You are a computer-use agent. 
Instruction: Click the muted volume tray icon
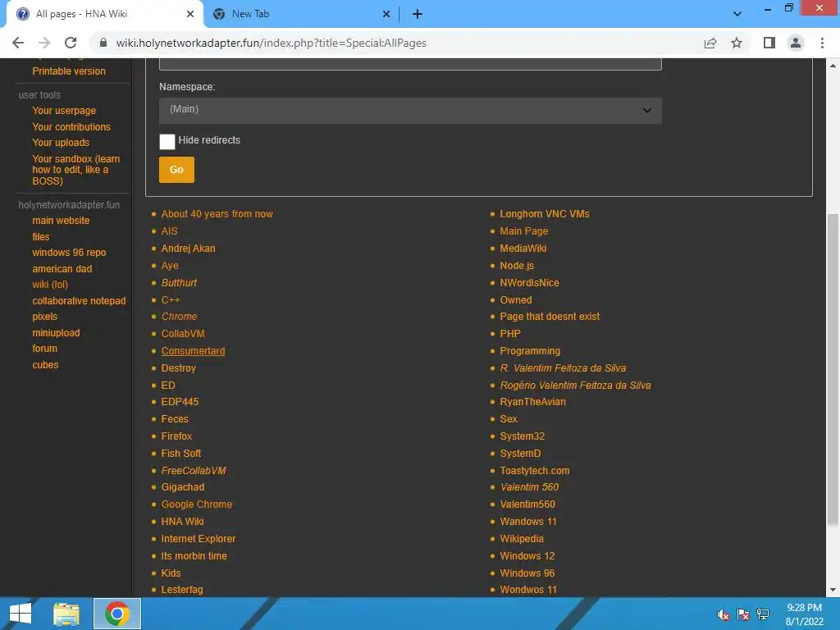[x=724, y=615]
